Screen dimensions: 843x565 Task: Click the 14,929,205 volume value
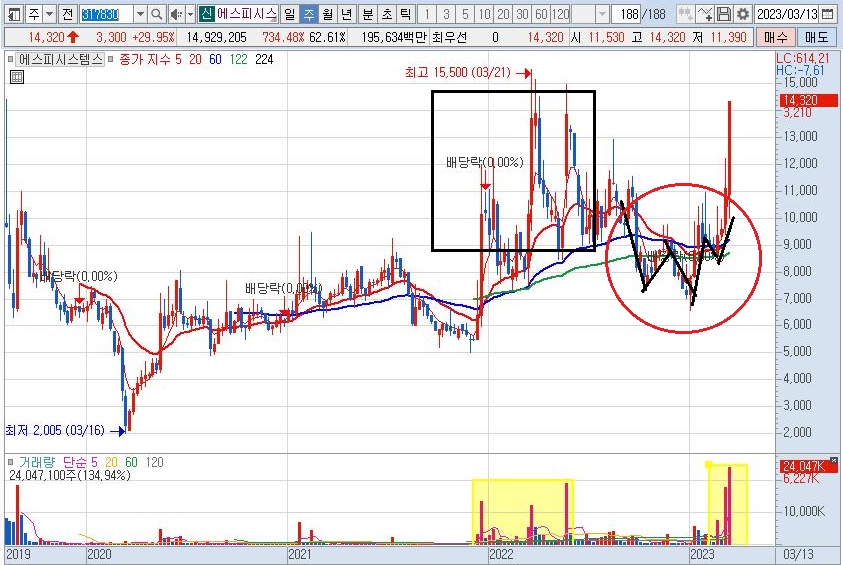pos(216,38)
